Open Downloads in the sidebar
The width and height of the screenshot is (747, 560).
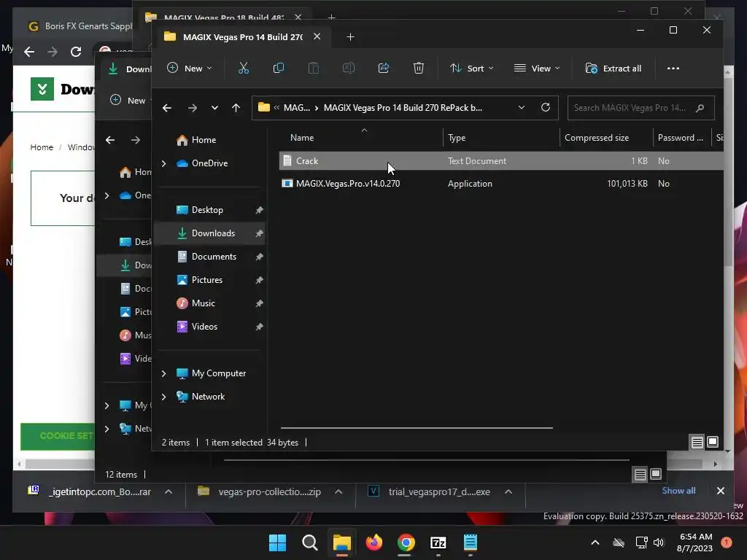pos(213,233)
